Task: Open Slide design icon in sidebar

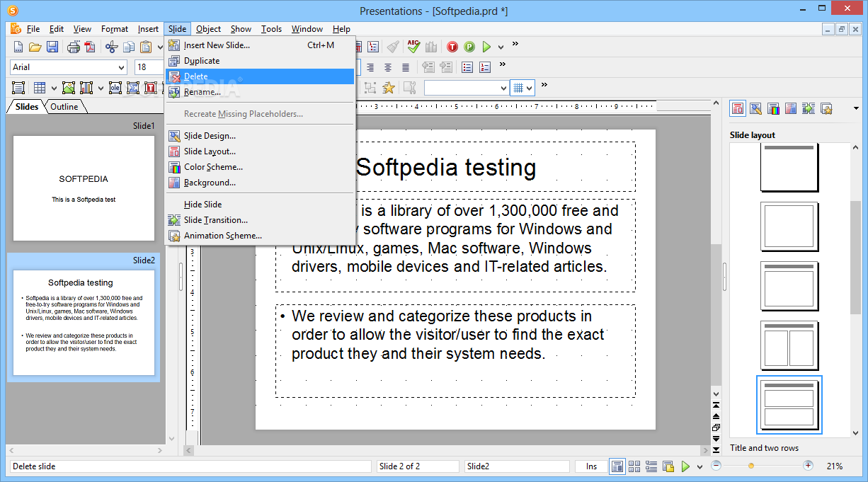Action: 755,108
